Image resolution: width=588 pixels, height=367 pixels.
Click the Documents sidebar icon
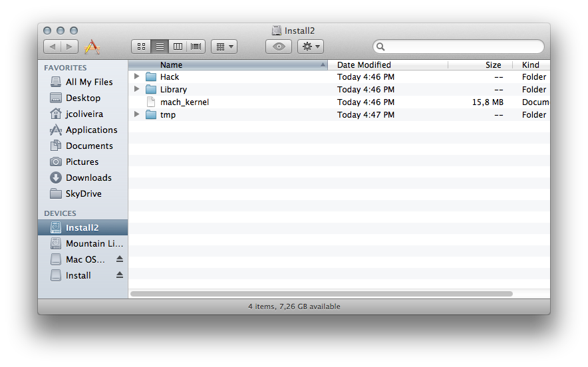pyautogui.click(x=55, y=146)
